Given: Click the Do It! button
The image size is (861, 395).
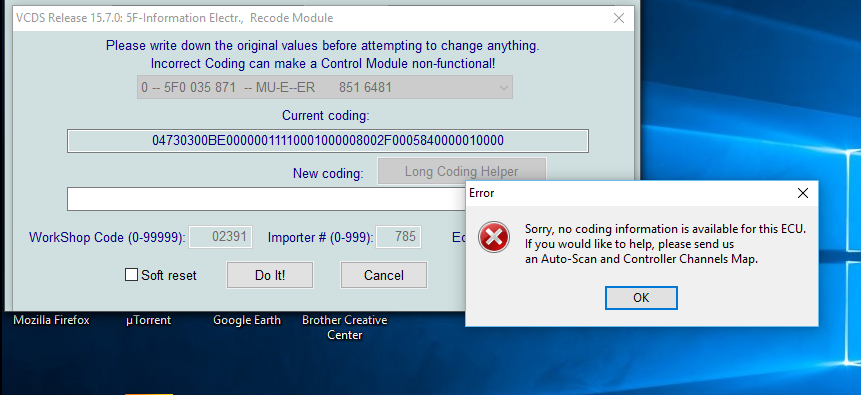Looking at the screenshot, I should coord(270,275).
